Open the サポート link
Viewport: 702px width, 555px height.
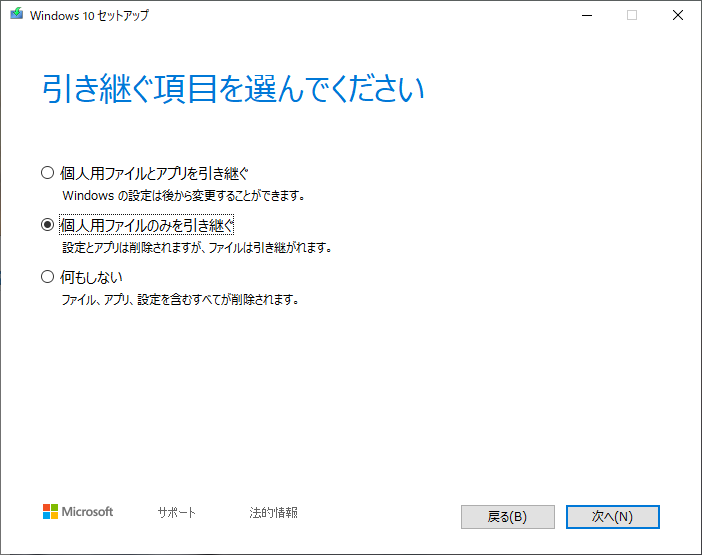(176, 513)
